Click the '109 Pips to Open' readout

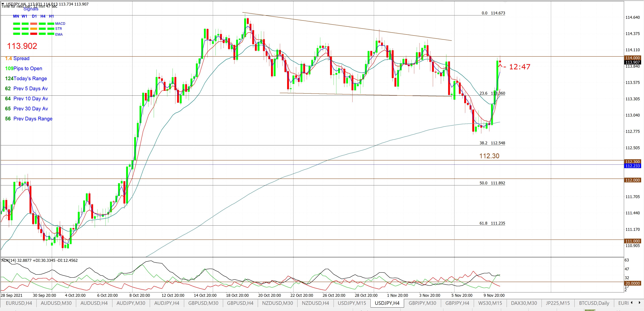pos(23,68)
